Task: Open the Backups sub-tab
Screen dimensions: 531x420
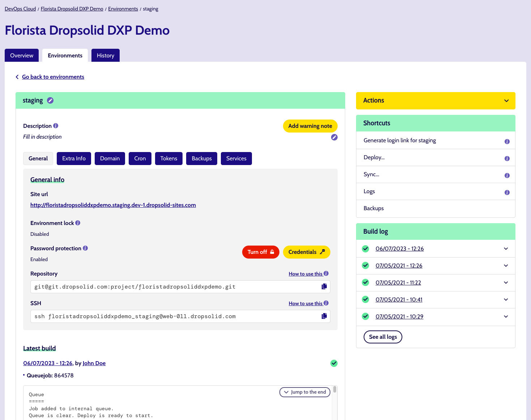Action: coord(202,159)
